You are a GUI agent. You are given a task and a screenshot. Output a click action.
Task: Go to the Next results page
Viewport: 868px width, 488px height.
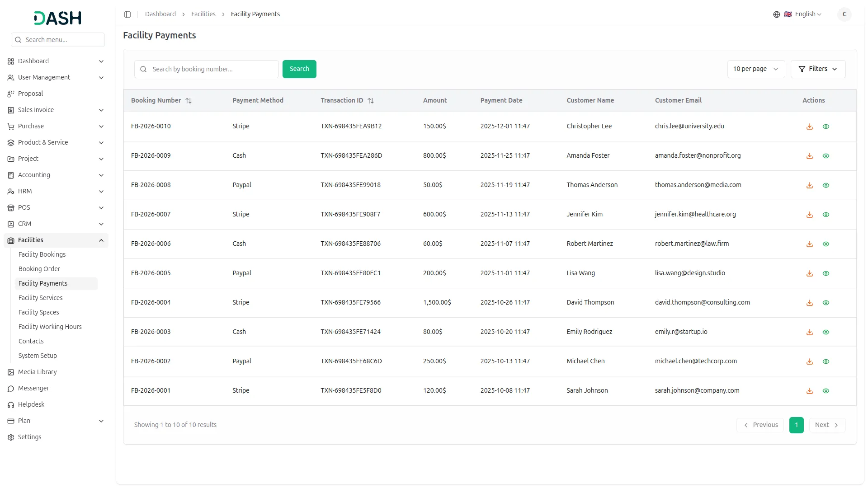pos(827,425)
